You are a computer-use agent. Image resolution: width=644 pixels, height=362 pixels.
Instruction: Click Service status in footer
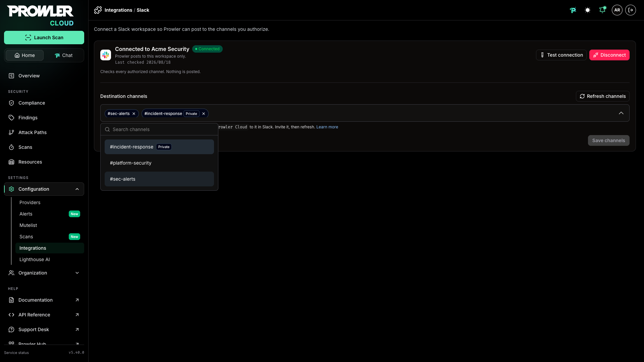16,353
